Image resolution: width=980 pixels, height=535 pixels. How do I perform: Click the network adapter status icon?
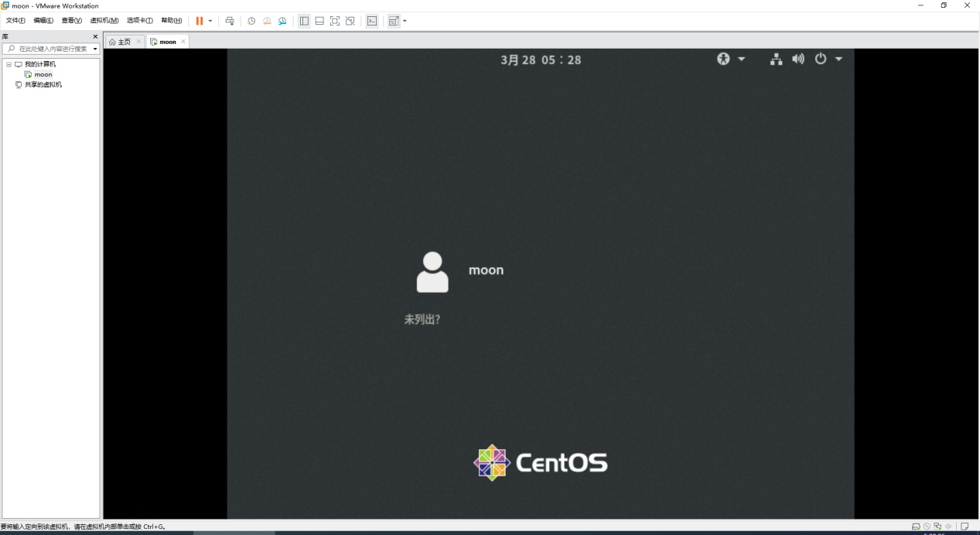tap(937, 526)
